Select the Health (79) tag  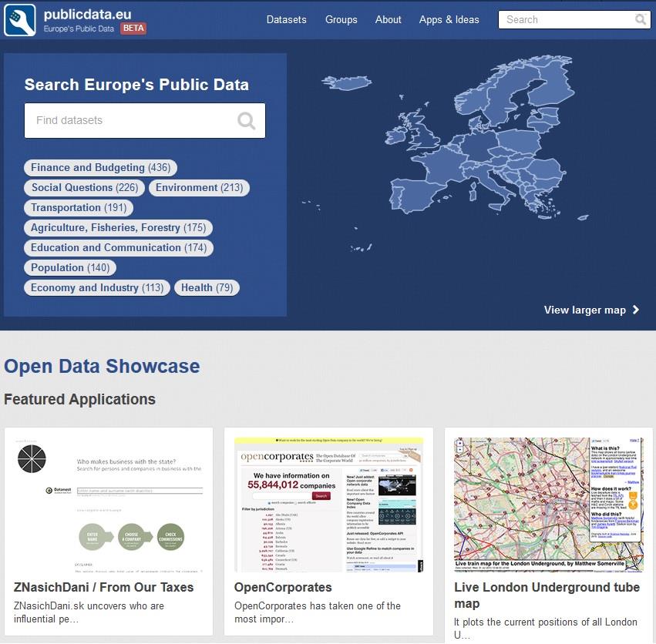pyautogui.click(x=207, y=288)
